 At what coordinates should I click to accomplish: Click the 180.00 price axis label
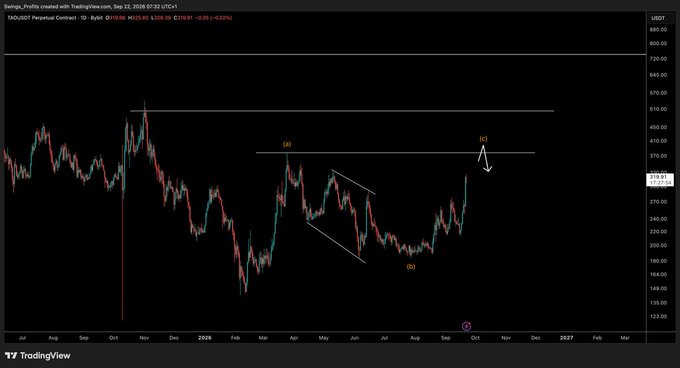coord(658,261)
